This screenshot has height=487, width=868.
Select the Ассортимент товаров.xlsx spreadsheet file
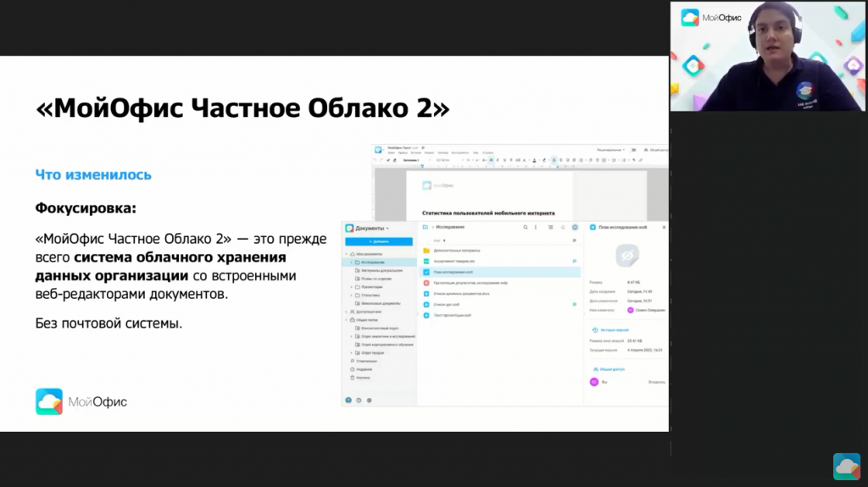click(454, 261)
